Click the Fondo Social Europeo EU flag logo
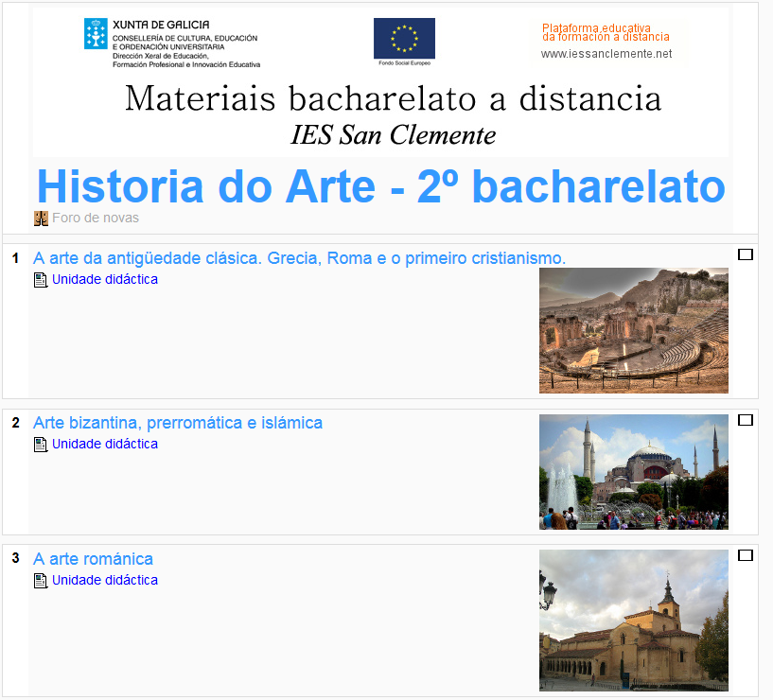This screenshot has width=773, height=700. coord(405,36)
